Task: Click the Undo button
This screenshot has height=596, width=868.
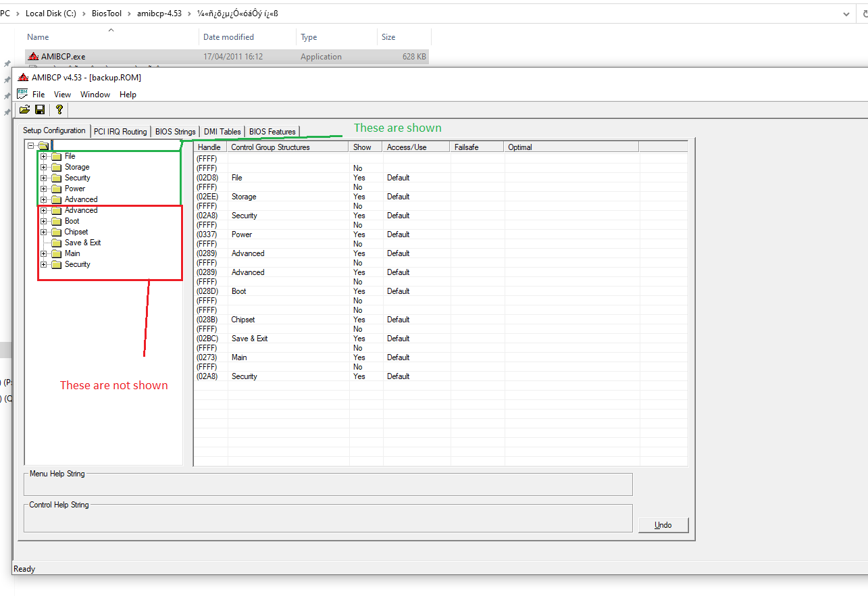Action: point(663,525)
